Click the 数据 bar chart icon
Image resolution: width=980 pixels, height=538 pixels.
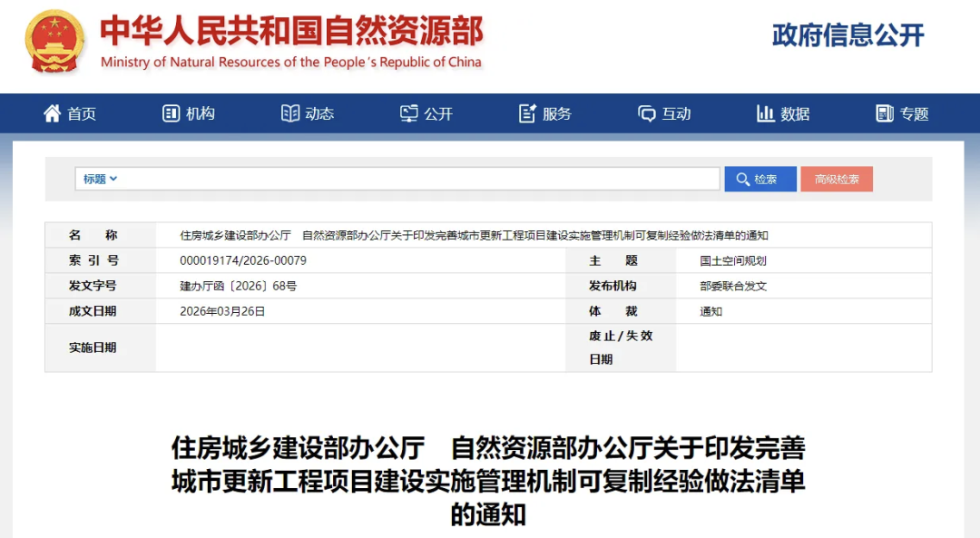pyautogui.click(x=765, y=113)
